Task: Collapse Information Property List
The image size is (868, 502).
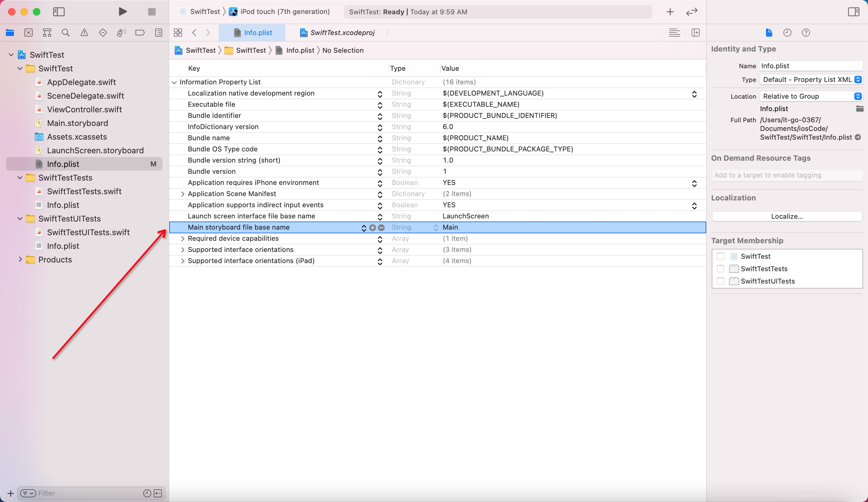Action: click(x=174, y=82)
